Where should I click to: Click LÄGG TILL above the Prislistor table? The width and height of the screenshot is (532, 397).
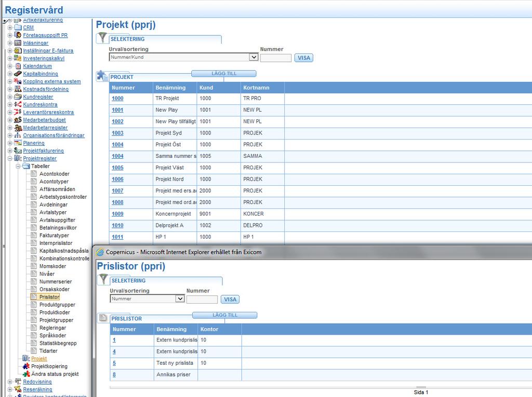(224, 316)
